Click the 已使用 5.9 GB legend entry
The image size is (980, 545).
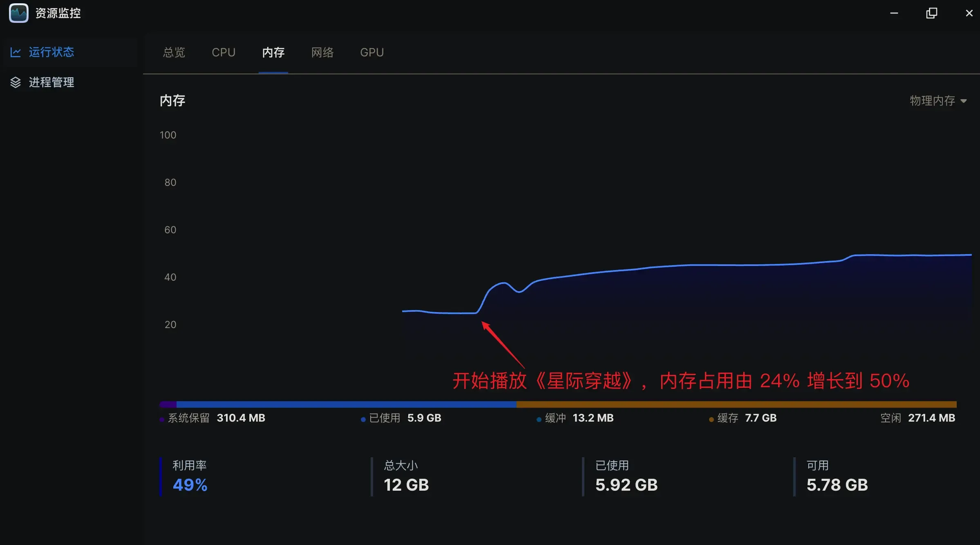click(x=401, y=418)
